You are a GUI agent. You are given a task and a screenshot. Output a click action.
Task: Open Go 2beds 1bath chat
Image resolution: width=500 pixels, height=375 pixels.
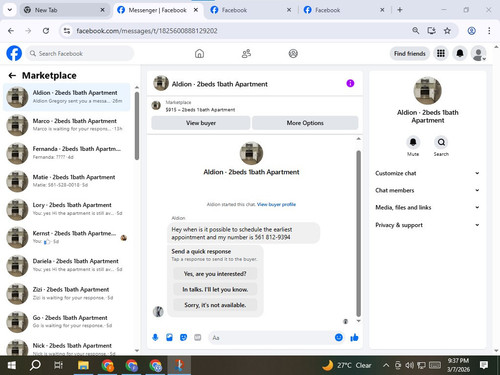(x=67, y=322)
